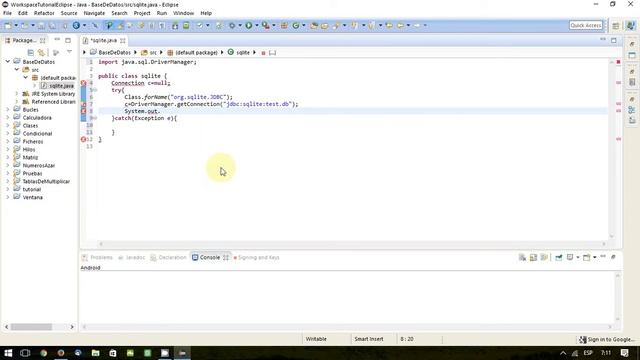
Task: Click the Save toolbar icon
Action: (41, 25)
